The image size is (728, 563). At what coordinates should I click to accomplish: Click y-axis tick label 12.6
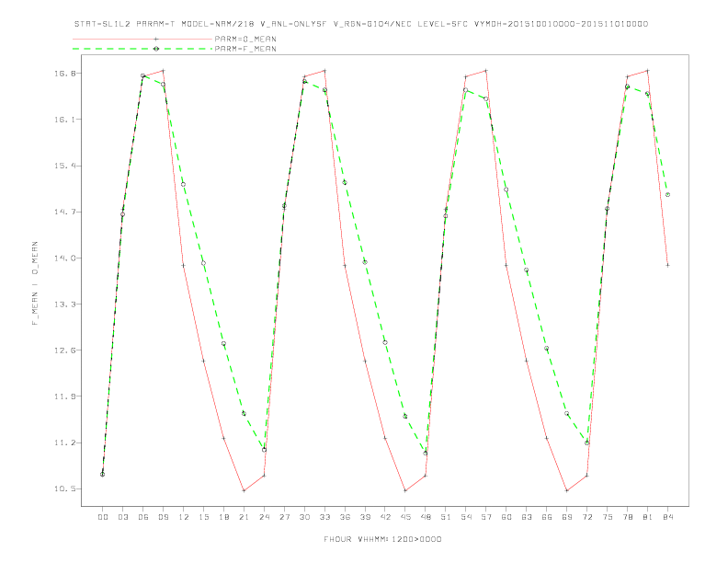pyautogui.click(x=63, y=350)
